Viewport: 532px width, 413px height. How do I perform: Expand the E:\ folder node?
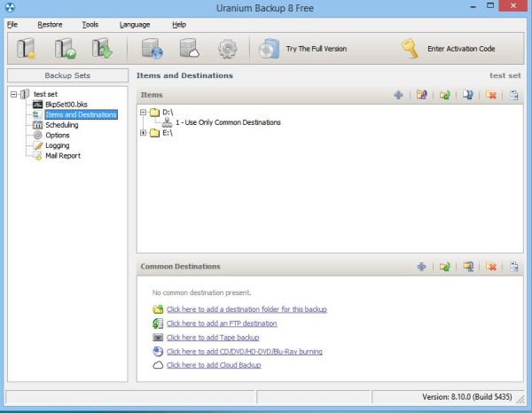tap(143, 133)
